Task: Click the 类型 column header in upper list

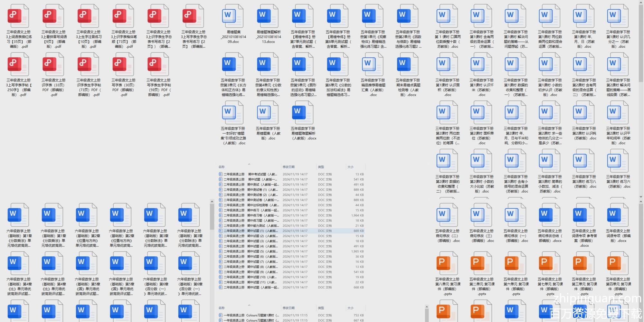Action: click(321, 167)
